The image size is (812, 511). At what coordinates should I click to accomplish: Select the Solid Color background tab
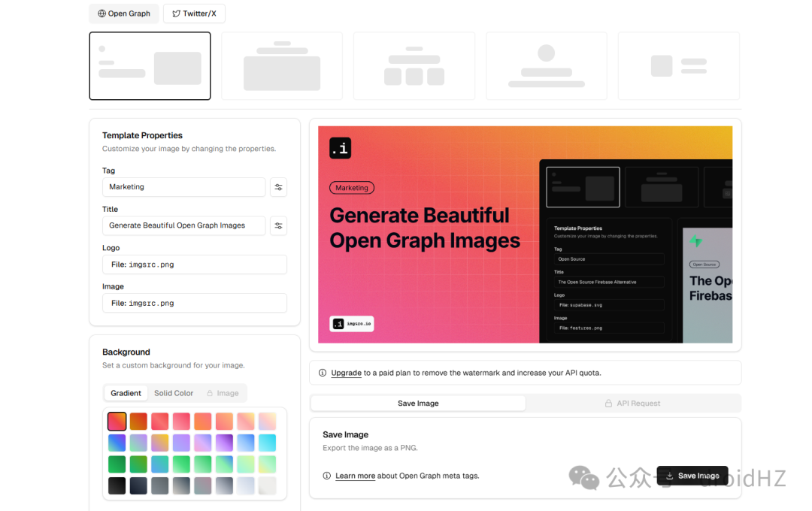pos(174,393)
